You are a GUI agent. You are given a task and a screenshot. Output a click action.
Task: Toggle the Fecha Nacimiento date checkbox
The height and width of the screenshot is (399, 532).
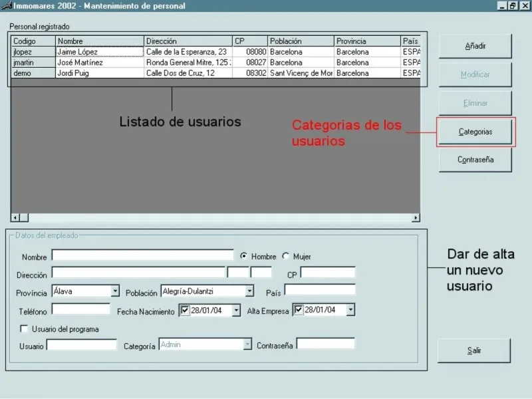click(x=185, y=310)
